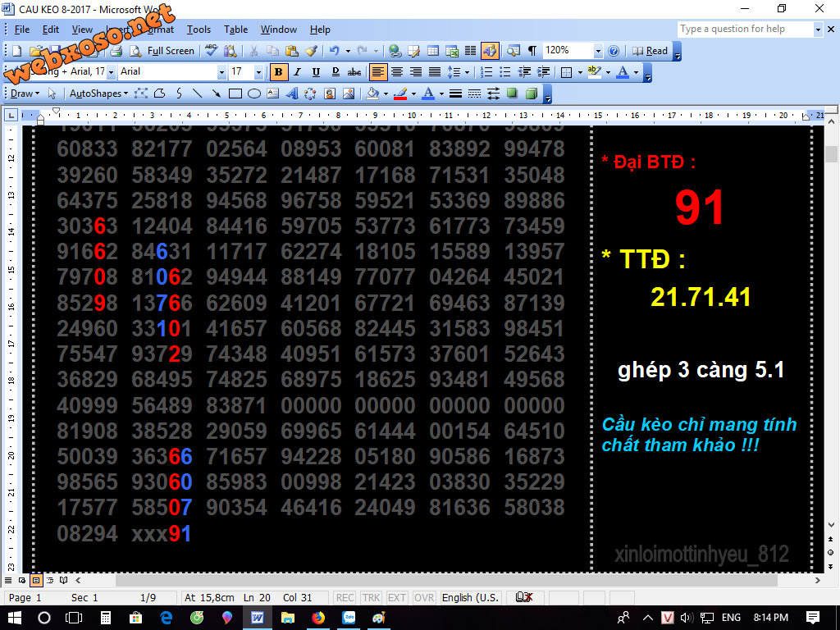Click the Insert Table icon
This screenshot has width=840, height=630.
coord(432,51)
